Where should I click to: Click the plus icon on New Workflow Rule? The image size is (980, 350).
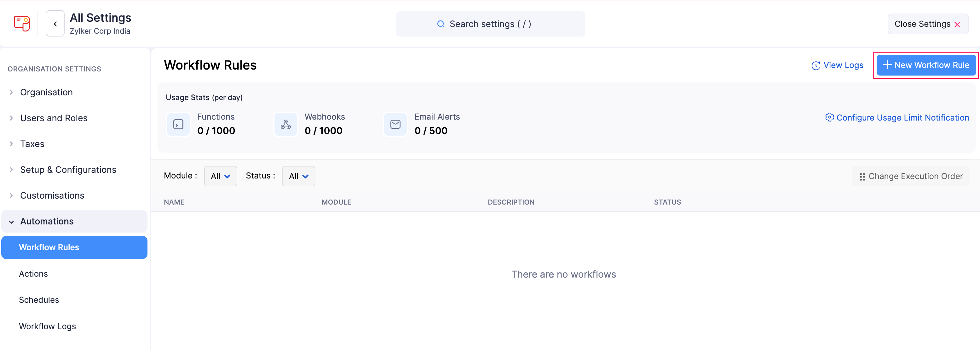tap(887, 65)
